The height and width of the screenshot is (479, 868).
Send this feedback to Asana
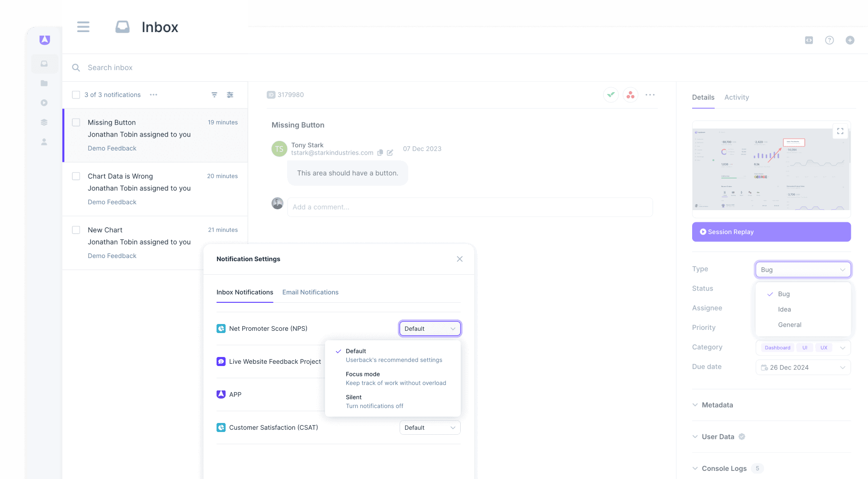(630, 95)
